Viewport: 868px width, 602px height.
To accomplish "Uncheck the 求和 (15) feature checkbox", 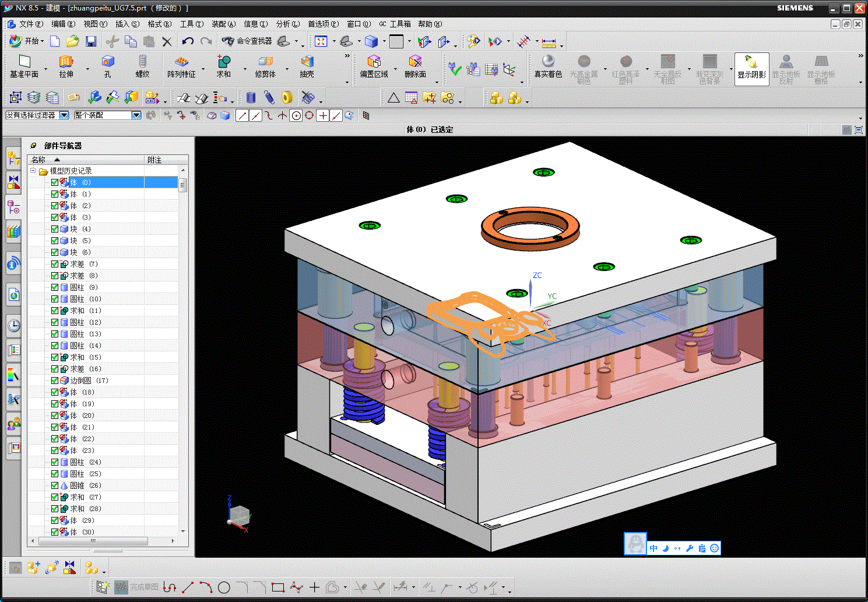I will tap(55, 357).
